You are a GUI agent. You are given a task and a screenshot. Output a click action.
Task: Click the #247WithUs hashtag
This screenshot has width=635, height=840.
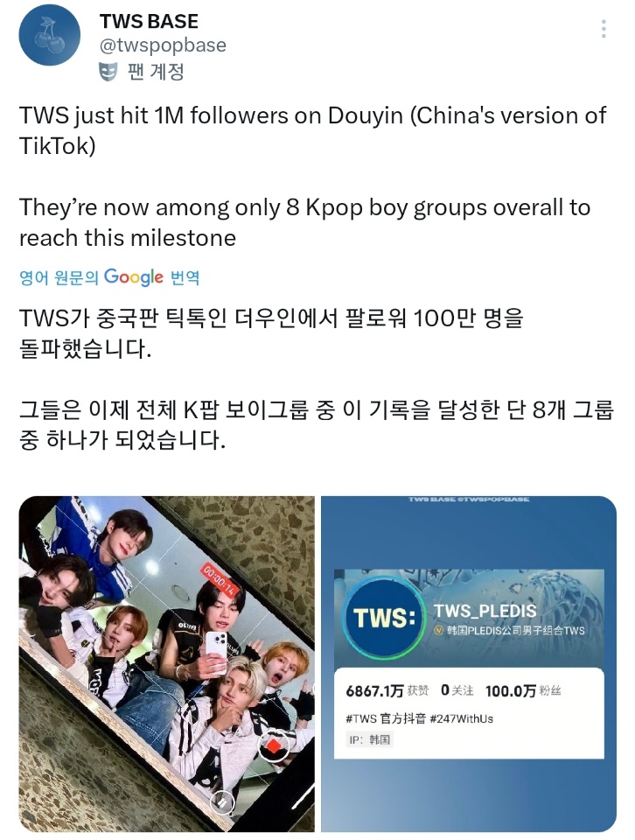pos(461,719)
